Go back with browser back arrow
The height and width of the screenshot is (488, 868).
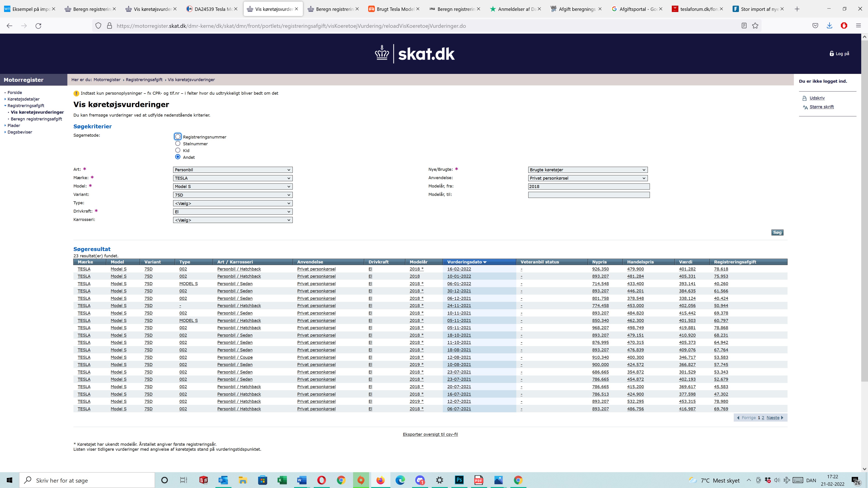pyautogui.click(x=9, y=26)
